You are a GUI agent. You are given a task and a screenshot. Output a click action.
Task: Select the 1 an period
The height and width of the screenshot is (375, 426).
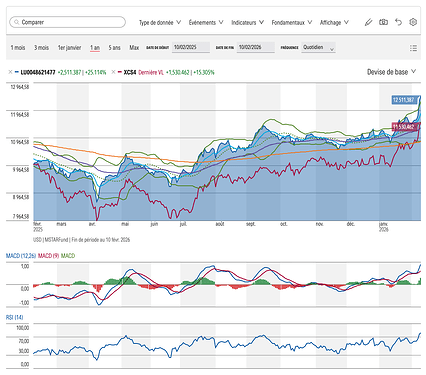coord(95,48)
